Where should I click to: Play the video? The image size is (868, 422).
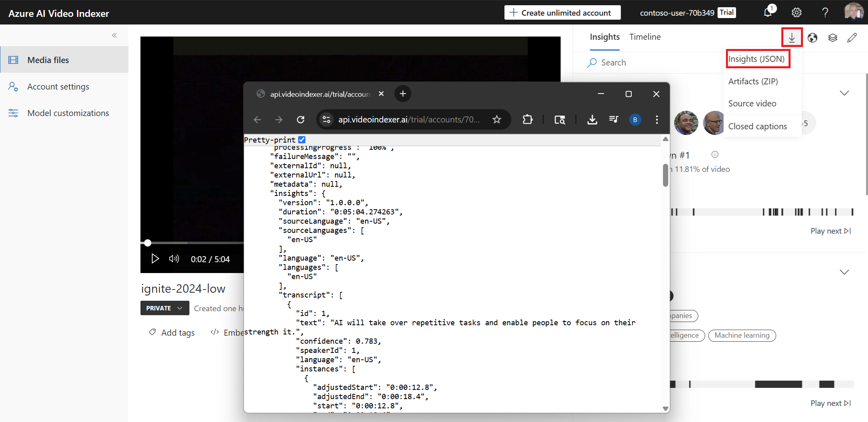(155, 259)
